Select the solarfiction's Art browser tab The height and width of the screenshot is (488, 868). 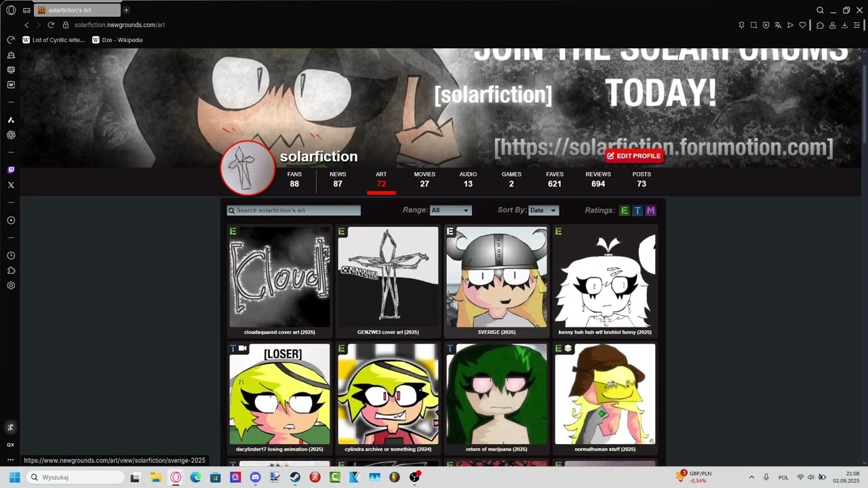point(78,10)
